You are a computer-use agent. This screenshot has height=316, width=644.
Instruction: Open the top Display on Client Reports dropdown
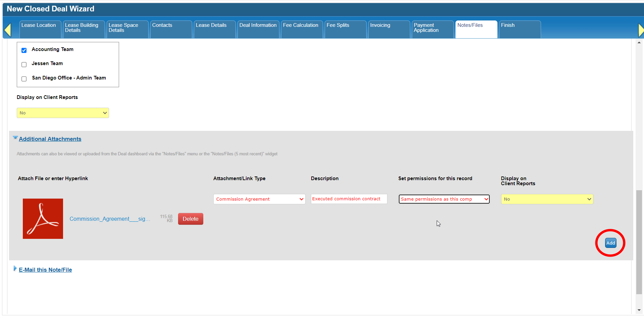tap(63, 113)
